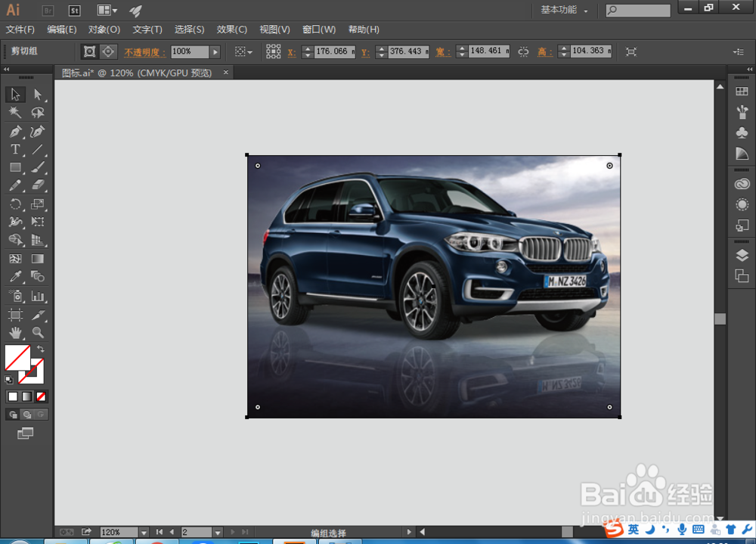Open the 文件(F) menu
Viewport: 756px width, 544px height.
20,30
